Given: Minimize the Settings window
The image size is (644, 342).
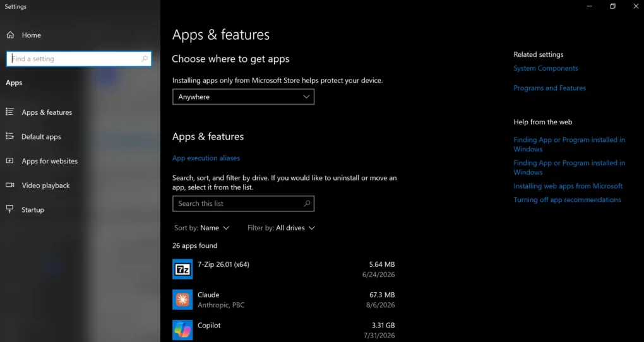Looking at the screenshot, I should tap(589, 6).
